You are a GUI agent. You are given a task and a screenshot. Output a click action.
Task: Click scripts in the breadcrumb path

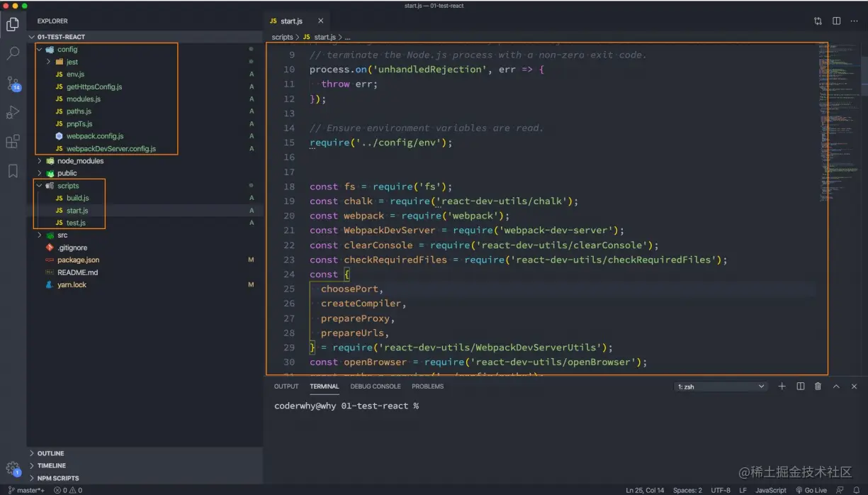[282, 37]
